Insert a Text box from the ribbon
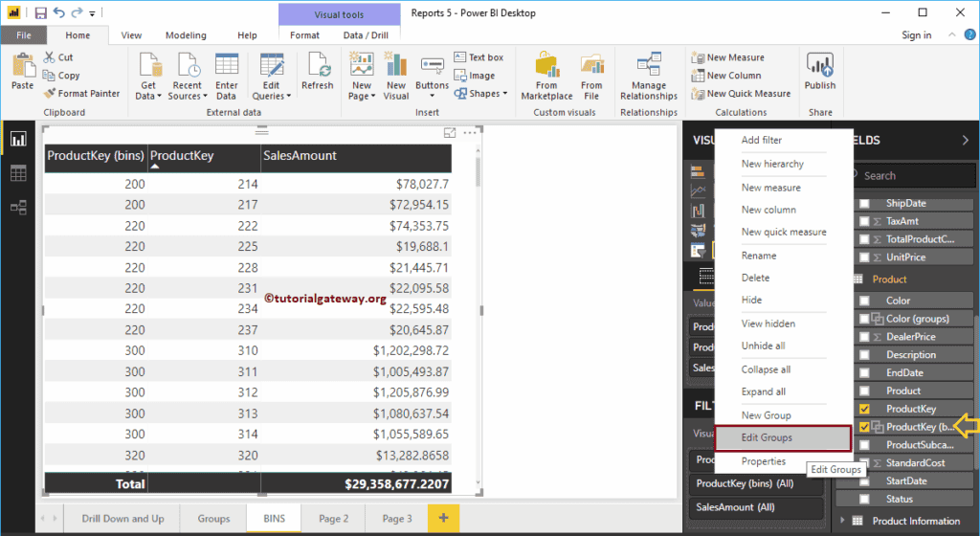Viewport: 980px width, 536px height. tap(479, 57)
